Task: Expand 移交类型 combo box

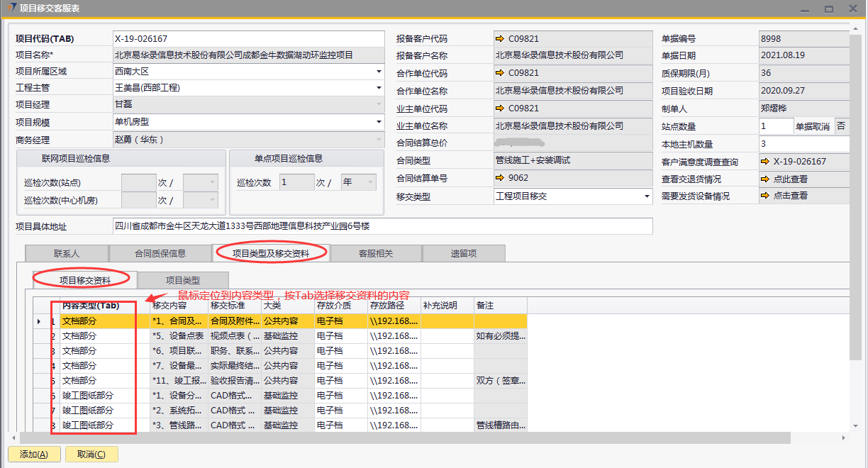Action: 647,196
